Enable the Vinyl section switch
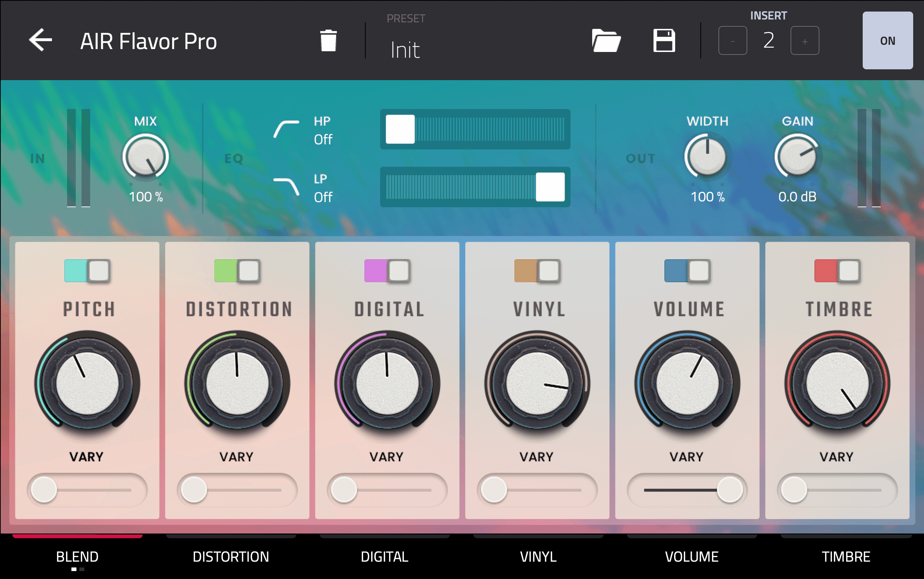 coord(537,271)
